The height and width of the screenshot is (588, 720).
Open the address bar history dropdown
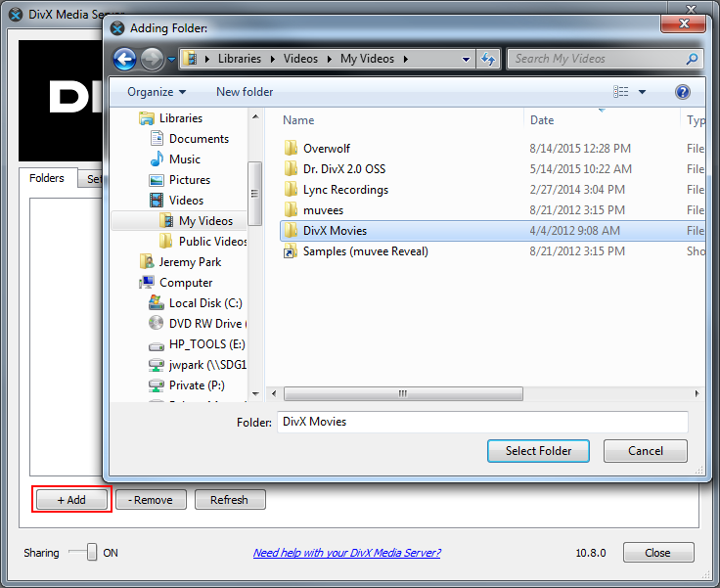tap(466, 60)
